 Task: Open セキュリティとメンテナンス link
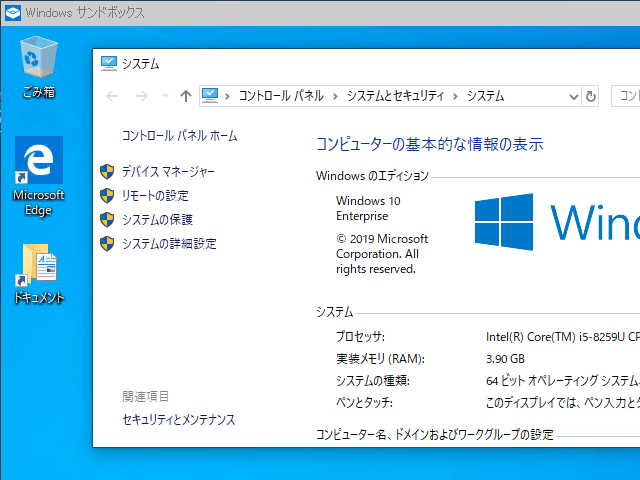click(x=179, y=420)
